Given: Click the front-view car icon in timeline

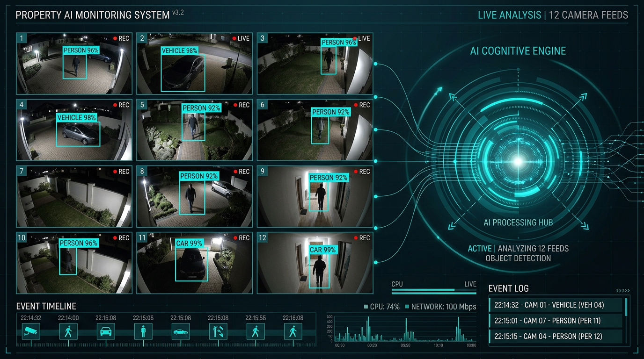Looking at the screenshot, I should point(106,331).
